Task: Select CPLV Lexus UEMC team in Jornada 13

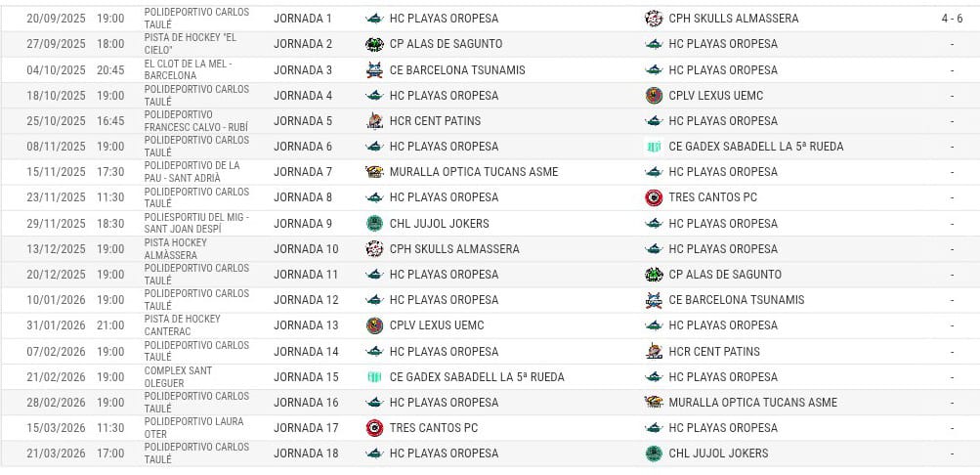Action: [437, 325]
